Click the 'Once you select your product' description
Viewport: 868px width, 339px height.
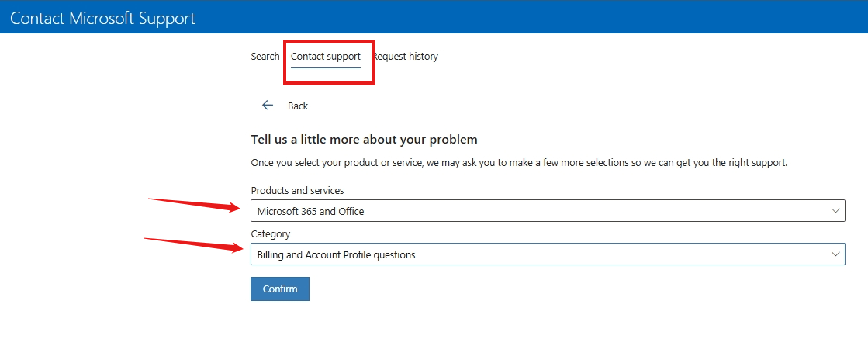coord(519,164)
